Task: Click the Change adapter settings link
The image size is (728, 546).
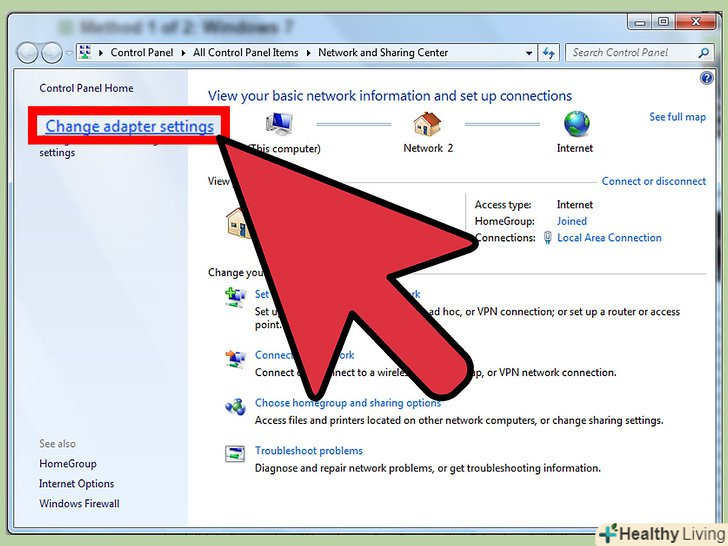Action: [130, 126]
